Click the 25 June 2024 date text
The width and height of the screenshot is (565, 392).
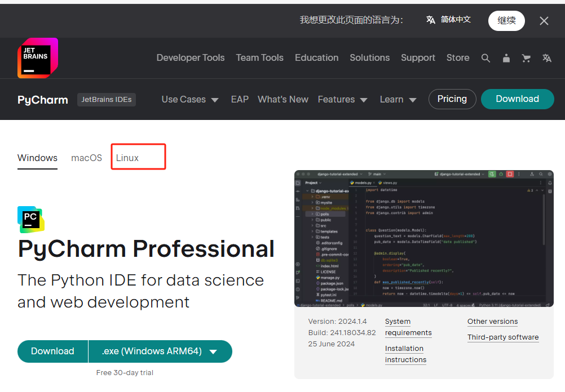pyautogui.click(x=331, y=344)
